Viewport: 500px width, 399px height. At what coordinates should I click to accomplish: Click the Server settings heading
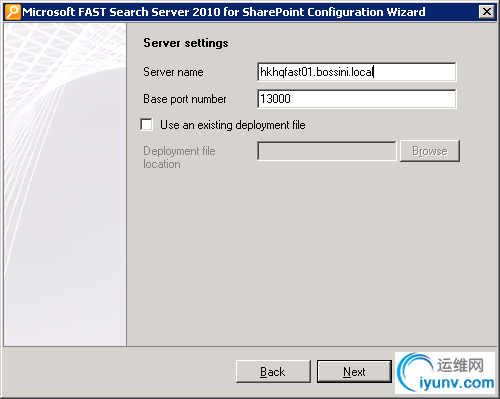pyautogui.click(x=186, y=43)
